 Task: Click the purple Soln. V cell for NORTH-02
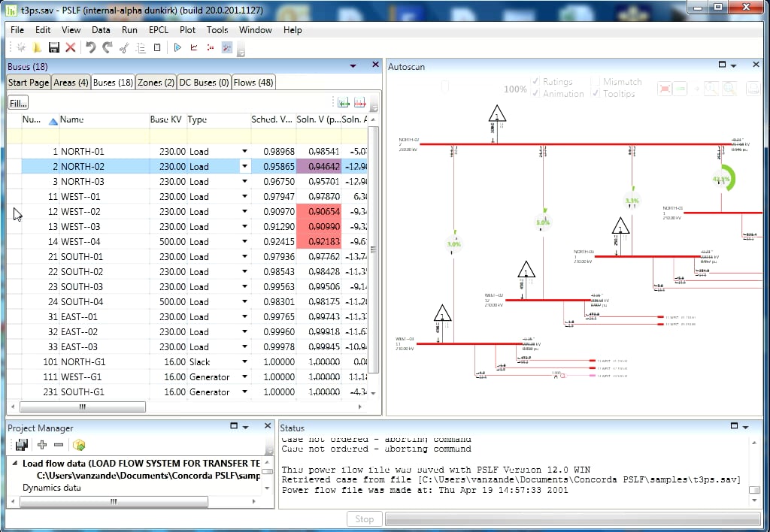pos(319,166)
